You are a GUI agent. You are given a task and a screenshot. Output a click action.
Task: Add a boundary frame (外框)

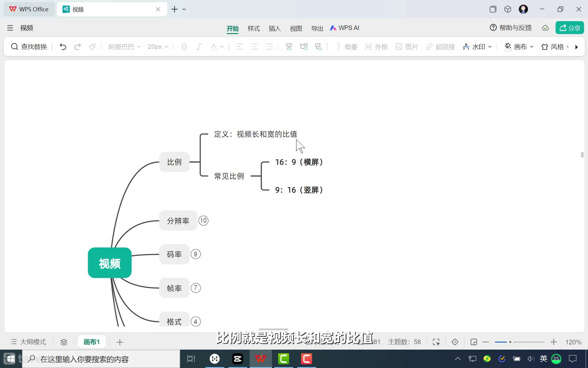376,47
